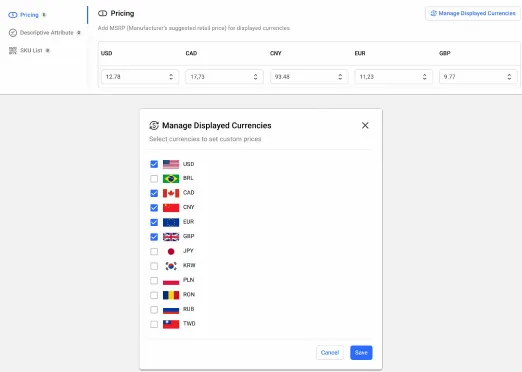The height and width of the screenshot is (372, 522).
Task: Check the RON currency checkbox
Action: click(154, 295)
